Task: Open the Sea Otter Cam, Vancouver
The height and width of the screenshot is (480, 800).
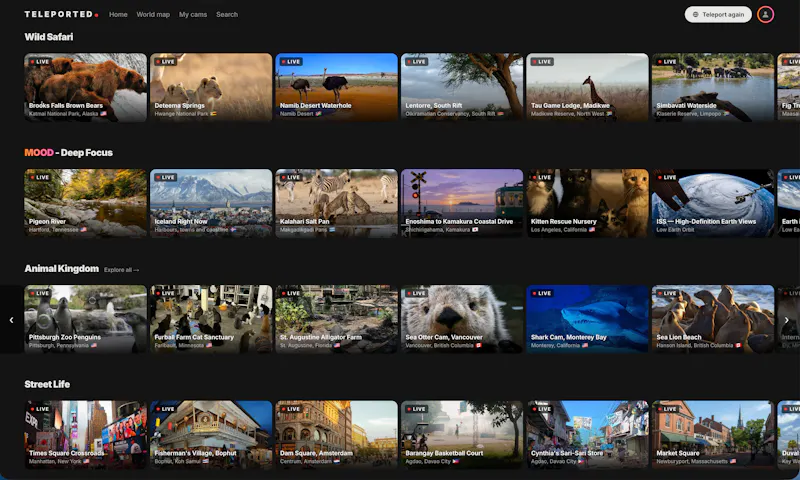Action: click(462, 319)
